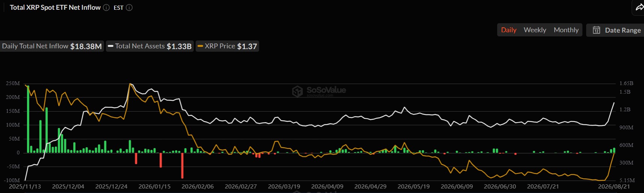Image resolution: width=644 pixels, height=193 pixels.
Task: Click right axis label 1.2B
Action: pos(625,109)
